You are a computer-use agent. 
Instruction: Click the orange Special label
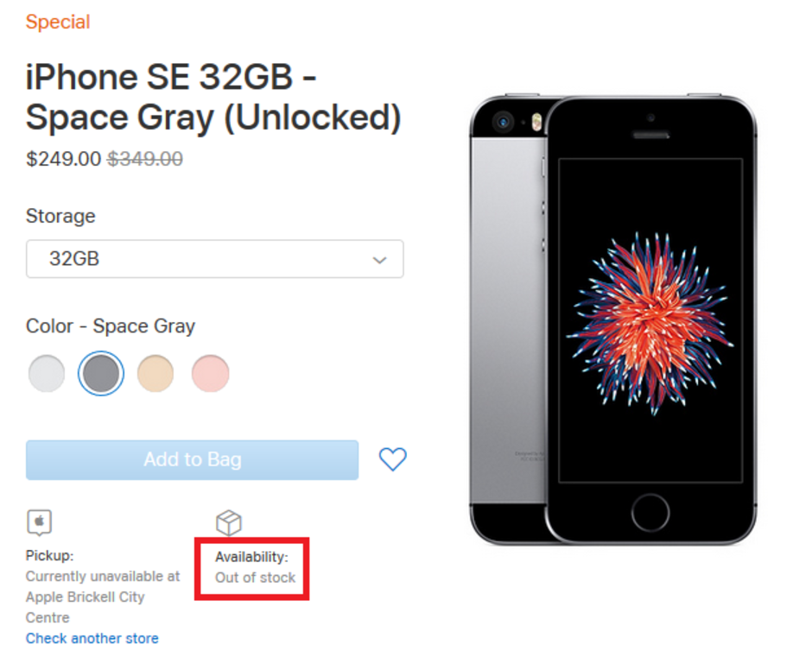click(58, 22)
